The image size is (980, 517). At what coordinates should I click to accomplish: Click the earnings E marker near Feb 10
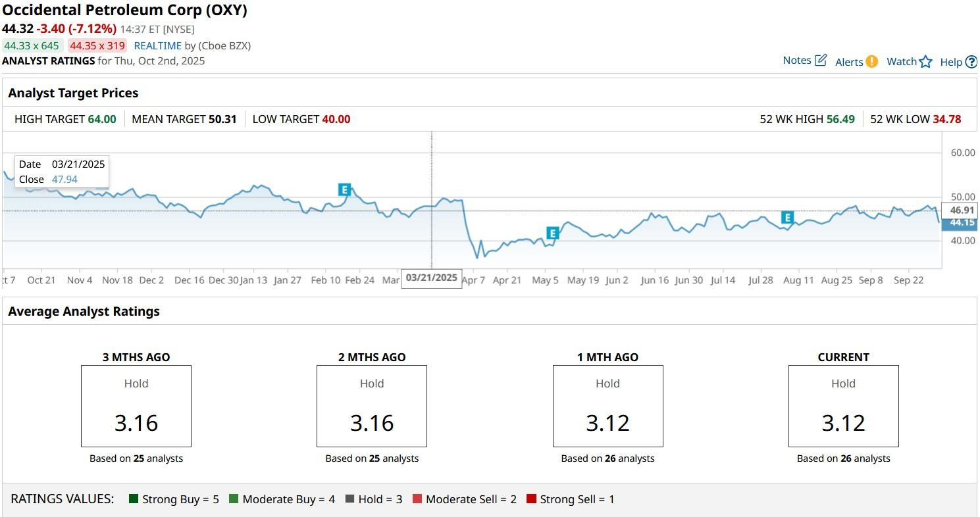coord(344,189)
